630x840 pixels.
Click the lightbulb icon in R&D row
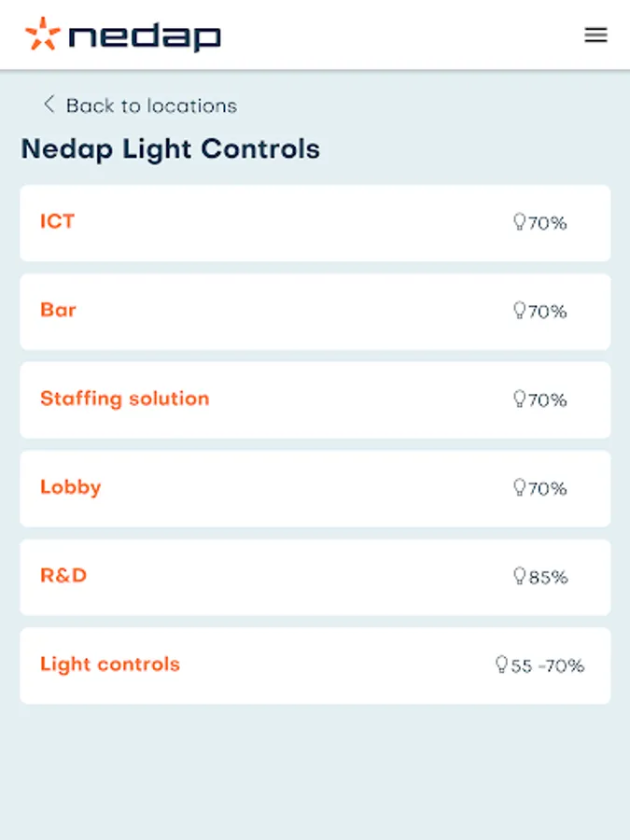pyautogui.click(x=520, y=577)
